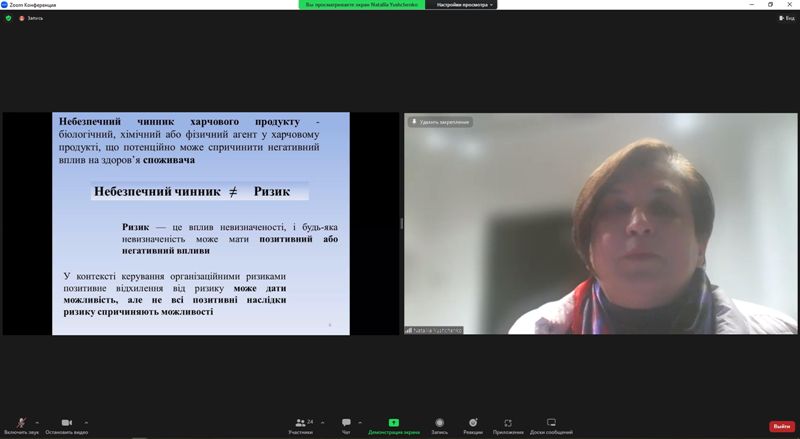Click the bold word 'споживача' on slide
800x439 pixels.
coord(169,160)
